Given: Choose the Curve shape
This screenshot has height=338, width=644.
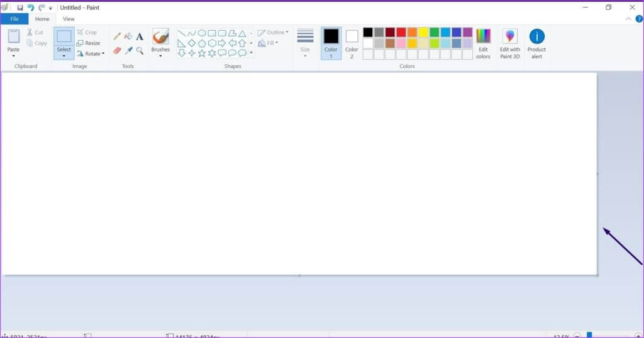Looking at the screenshot, I should pos(192,33).
